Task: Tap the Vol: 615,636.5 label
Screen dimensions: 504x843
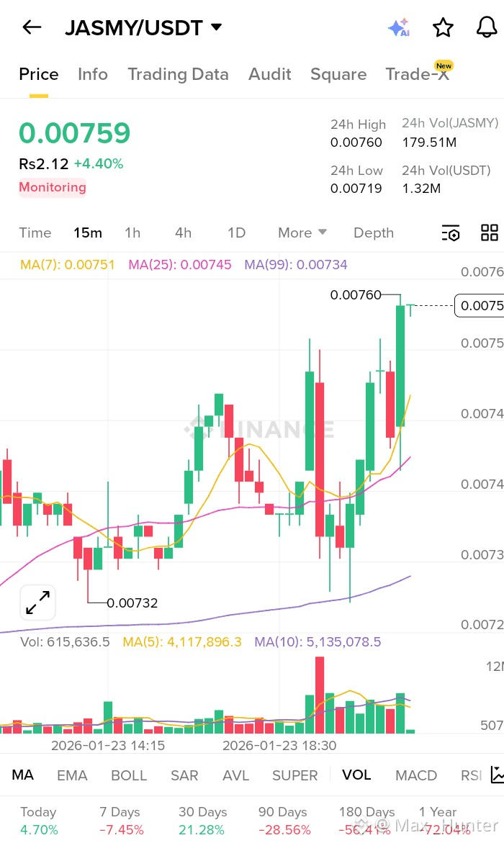Action: pyautogui.click(x=65, y=642)
